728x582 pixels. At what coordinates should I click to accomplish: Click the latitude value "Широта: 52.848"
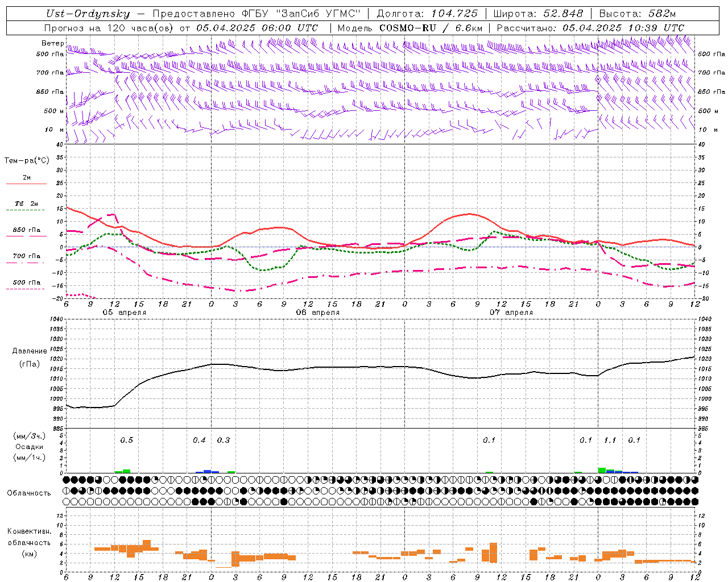click(x=538, y=14)
